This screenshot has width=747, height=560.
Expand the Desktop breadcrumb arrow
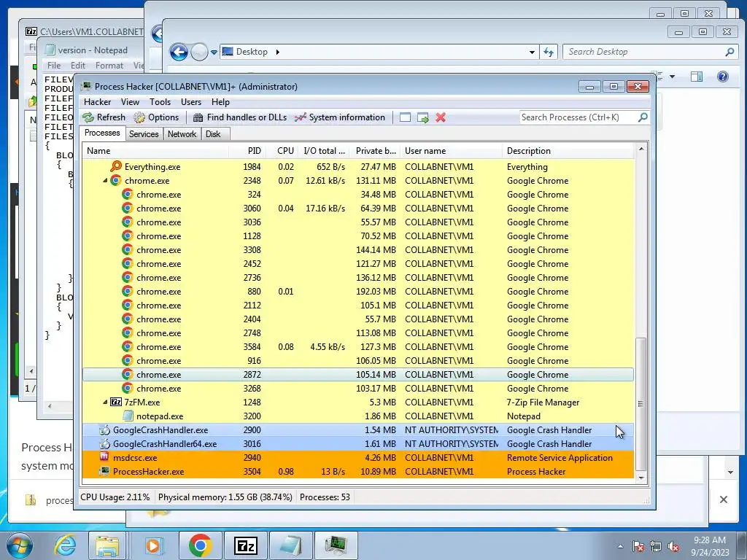click(x=277, y=52)
